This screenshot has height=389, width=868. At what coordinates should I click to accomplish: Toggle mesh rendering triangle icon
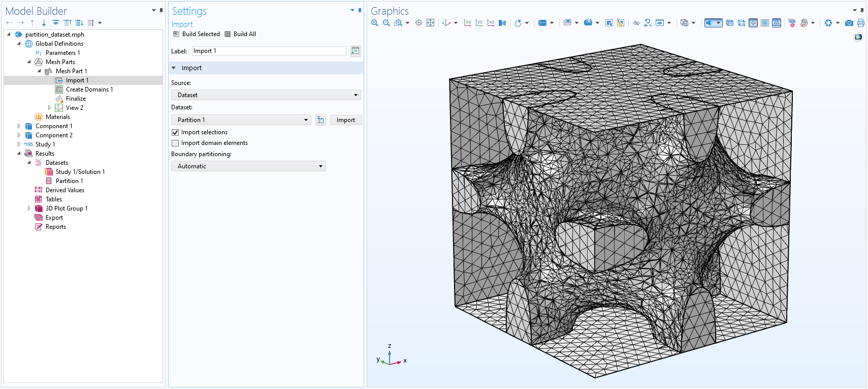[x=777, y=23]
